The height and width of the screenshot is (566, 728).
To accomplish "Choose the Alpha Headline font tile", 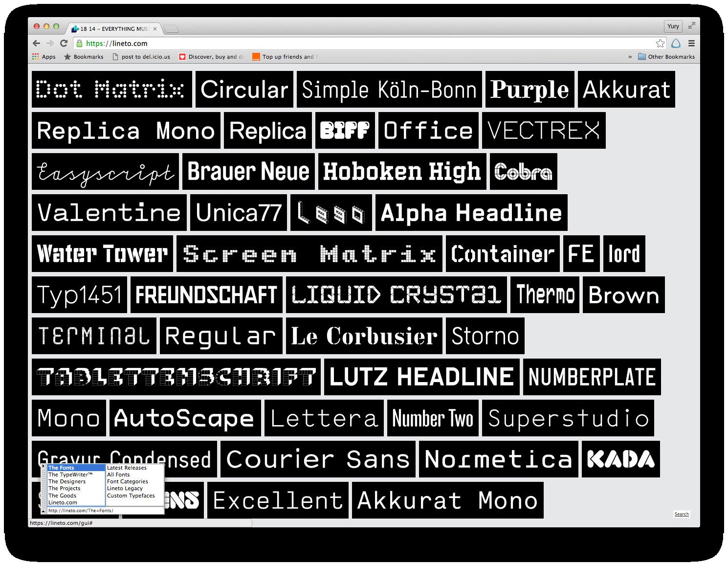I will pos(471,212).
